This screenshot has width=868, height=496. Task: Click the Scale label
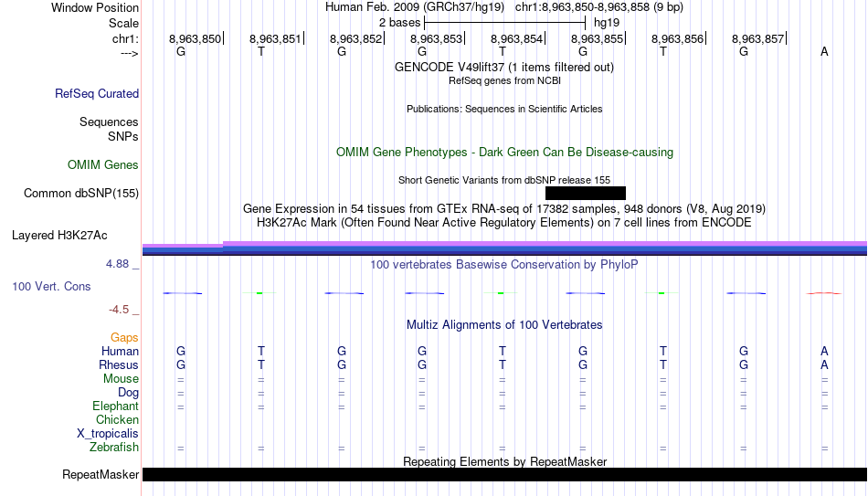pyautogui.click(x=123, y=23)
